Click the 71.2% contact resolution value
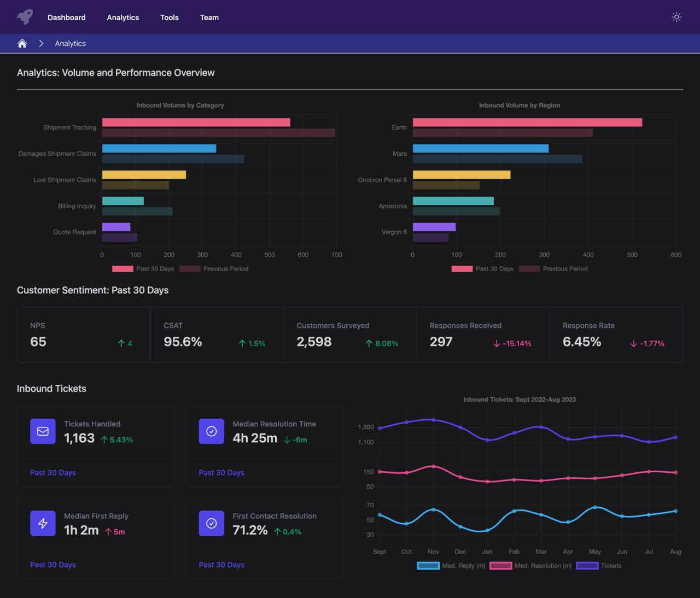Screen dimensions: 700x598 tap(250, 530)
